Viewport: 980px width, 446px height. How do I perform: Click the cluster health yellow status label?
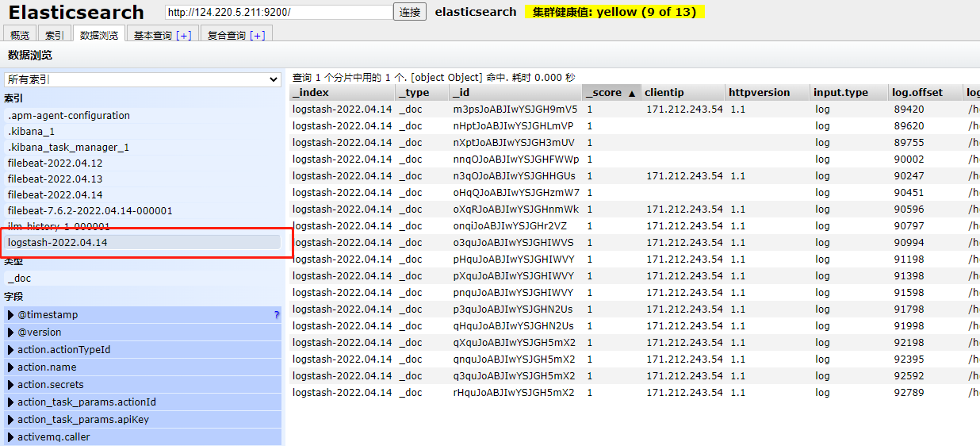614,12
